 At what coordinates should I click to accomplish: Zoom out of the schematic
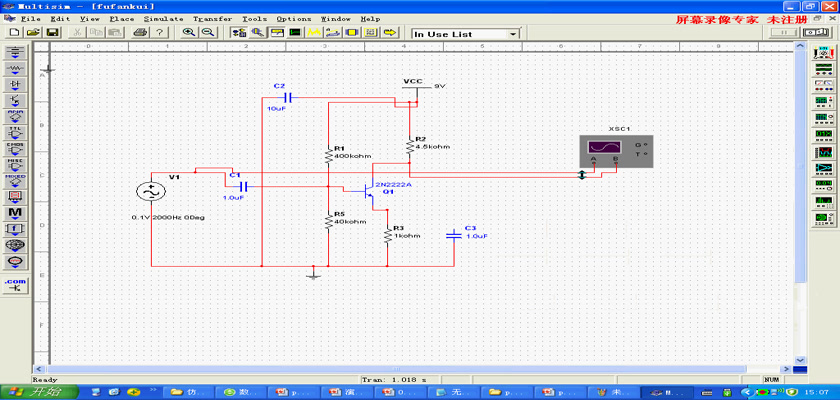pyautogui.click(x=208, y=33)
